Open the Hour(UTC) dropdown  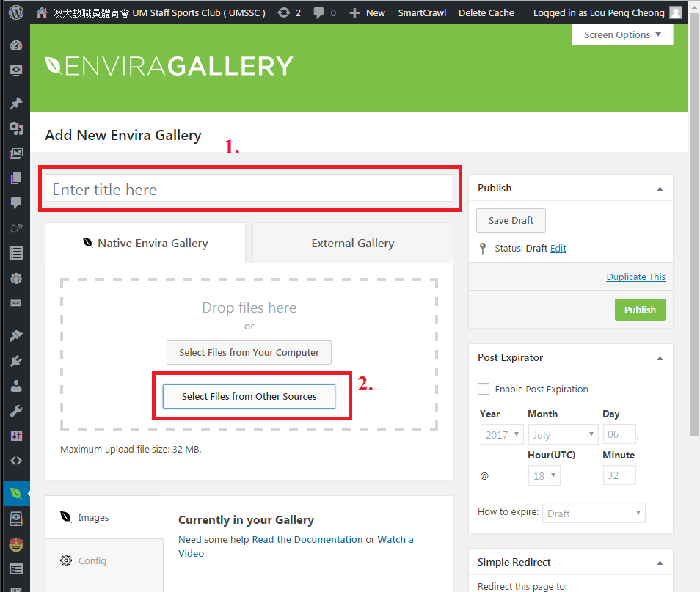click(x=544, y=475)
